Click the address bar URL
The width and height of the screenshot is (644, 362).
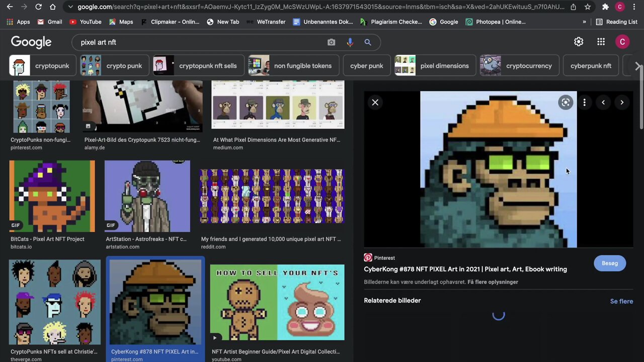pos(321,7)
